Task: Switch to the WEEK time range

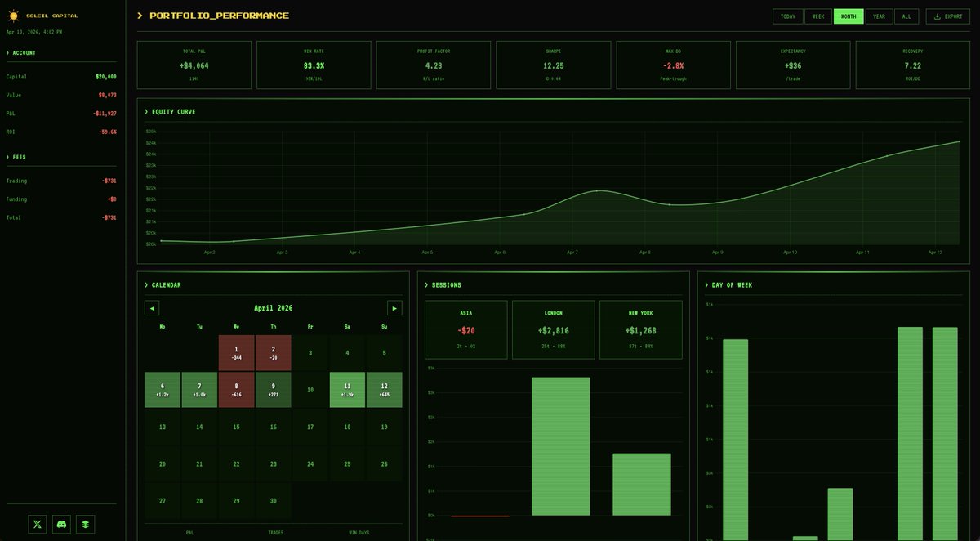Action: [817, 16]
